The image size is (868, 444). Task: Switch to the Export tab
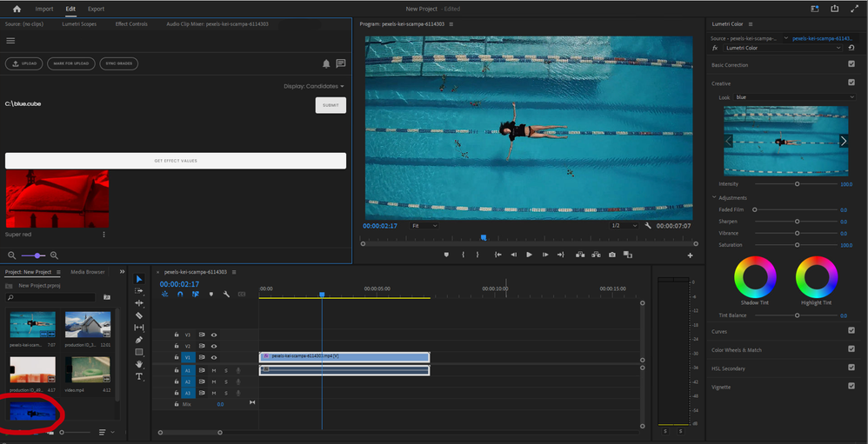(x=96, y=9)
